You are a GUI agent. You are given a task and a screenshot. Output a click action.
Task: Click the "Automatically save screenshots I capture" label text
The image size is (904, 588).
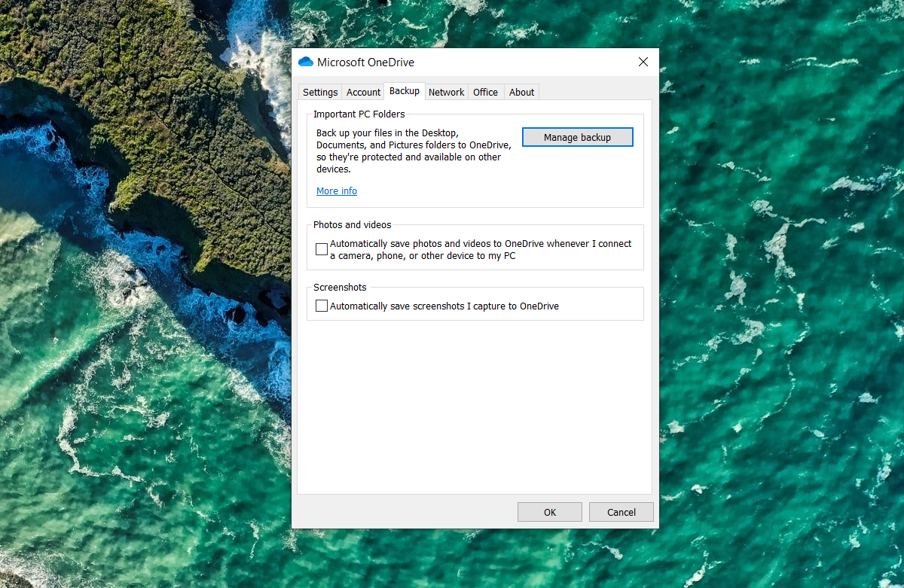444,306
